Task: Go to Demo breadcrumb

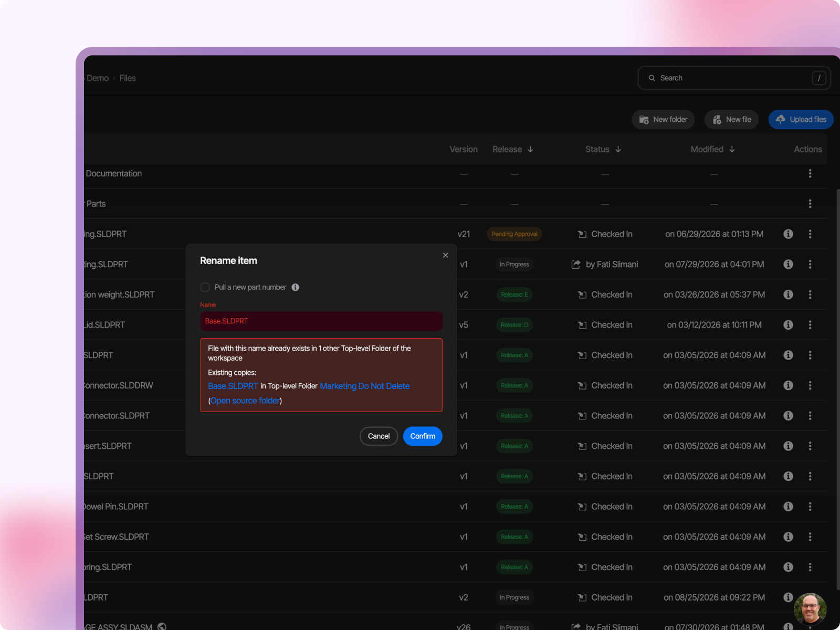Action: pos(98,78)
